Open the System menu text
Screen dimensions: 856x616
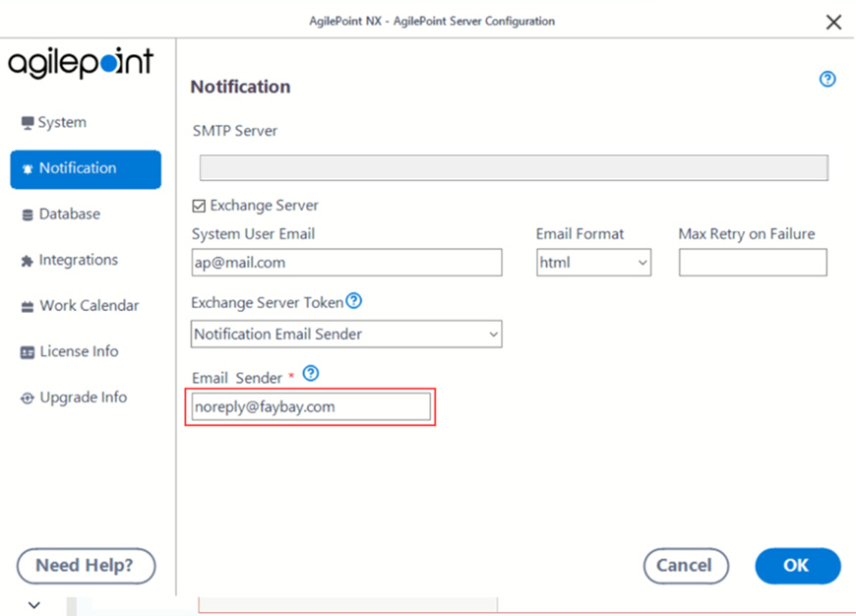(x=62, y=122)
